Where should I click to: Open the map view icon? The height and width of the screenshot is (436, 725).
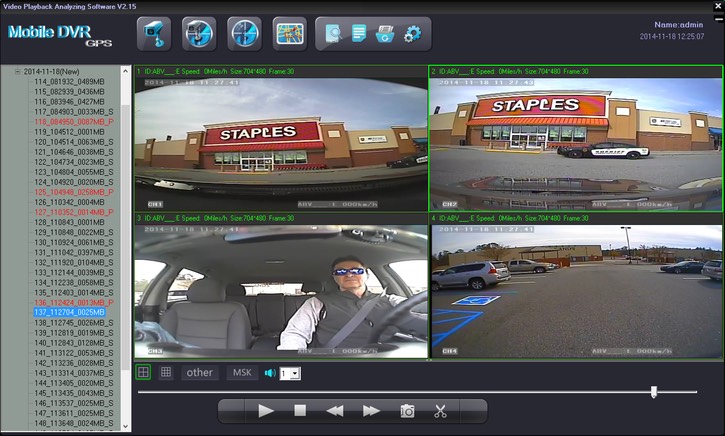[289, 34]
